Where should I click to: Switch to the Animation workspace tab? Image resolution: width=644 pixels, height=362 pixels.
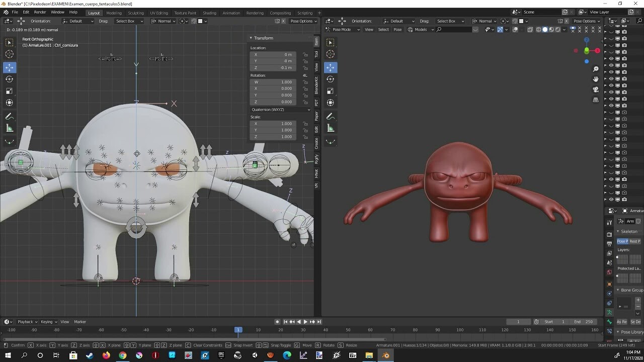[x=231, y=13]
